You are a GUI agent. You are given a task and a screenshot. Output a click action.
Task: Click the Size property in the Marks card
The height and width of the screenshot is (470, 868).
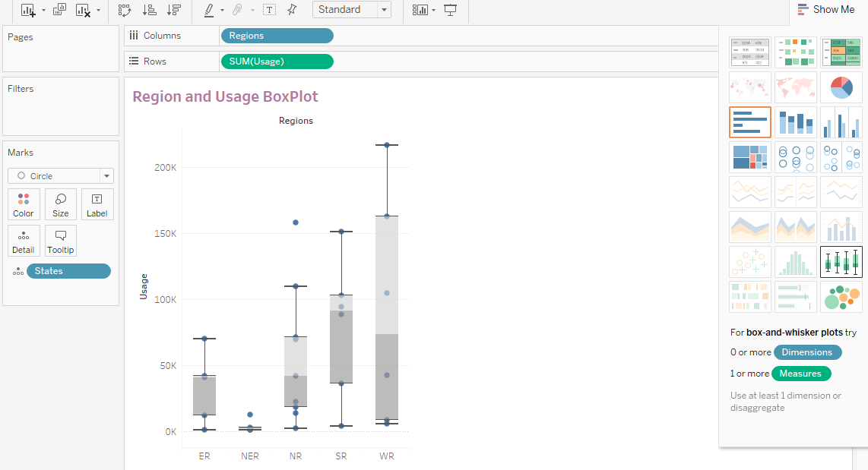tap(60, 203)
